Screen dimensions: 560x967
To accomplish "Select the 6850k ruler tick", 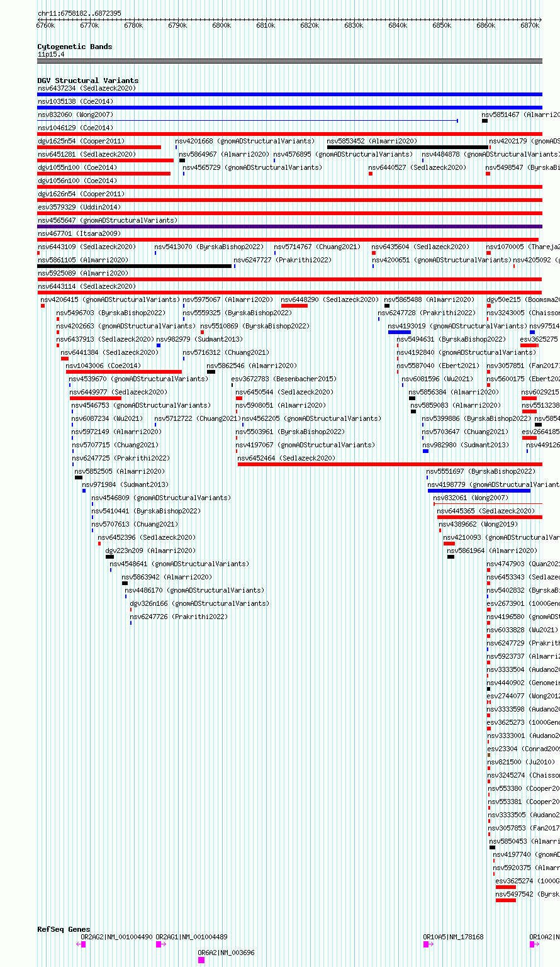I will (x=442, y=25).
